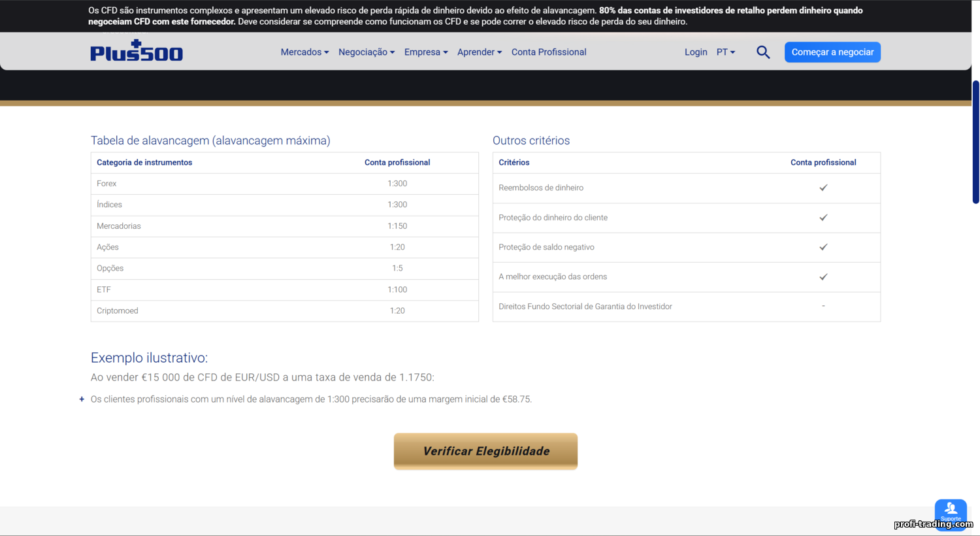The height and width of the screenshot is (536, 980).
Task: Select the Forex row in leverage table
Action: [x=284, y=184]
